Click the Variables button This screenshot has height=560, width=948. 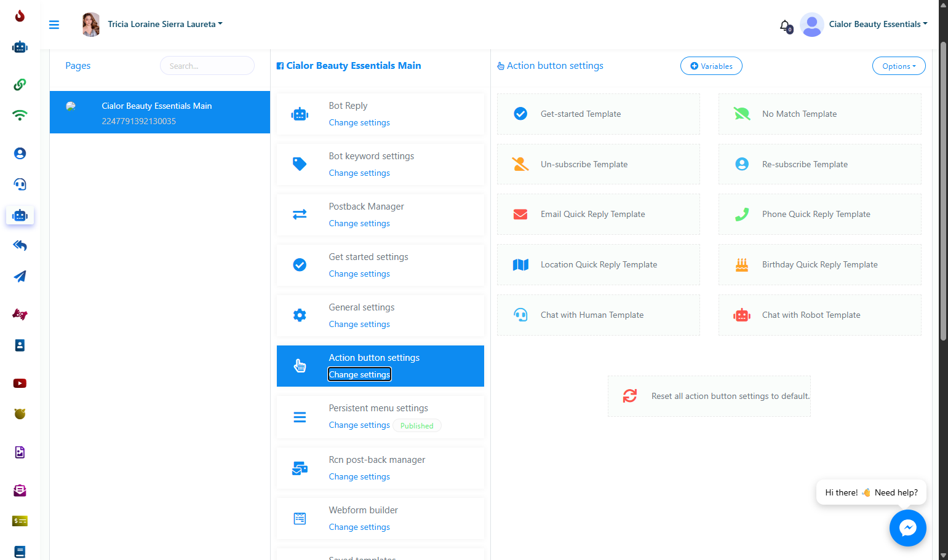tap(711, 66)
